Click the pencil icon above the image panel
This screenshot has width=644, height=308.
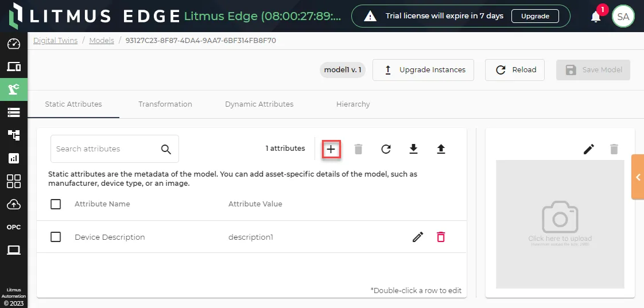pyautogui.click(x=589, y=149)
